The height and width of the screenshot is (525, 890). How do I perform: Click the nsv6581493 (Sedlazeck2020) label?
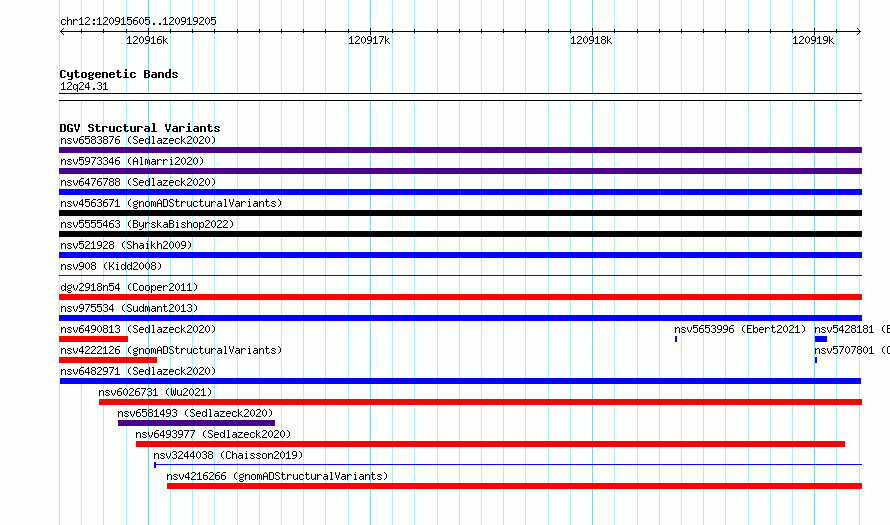195,413
